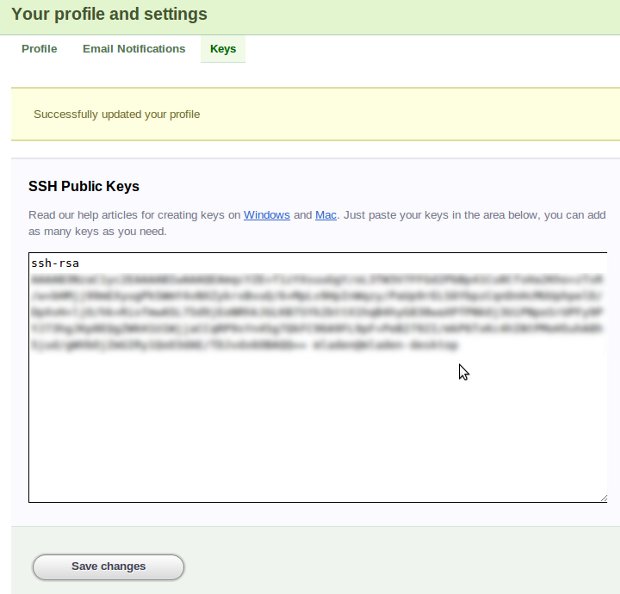Open the Windows help article link
Viewport: 620px width, 594px height.
267,215
